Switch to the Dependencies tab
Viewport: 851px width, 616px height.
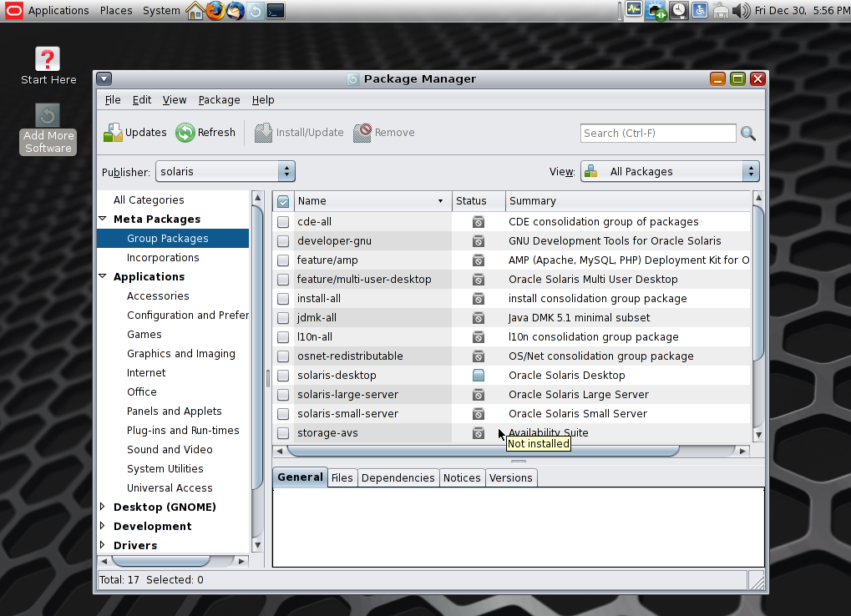pyautogui.click(x=398, y=477)
